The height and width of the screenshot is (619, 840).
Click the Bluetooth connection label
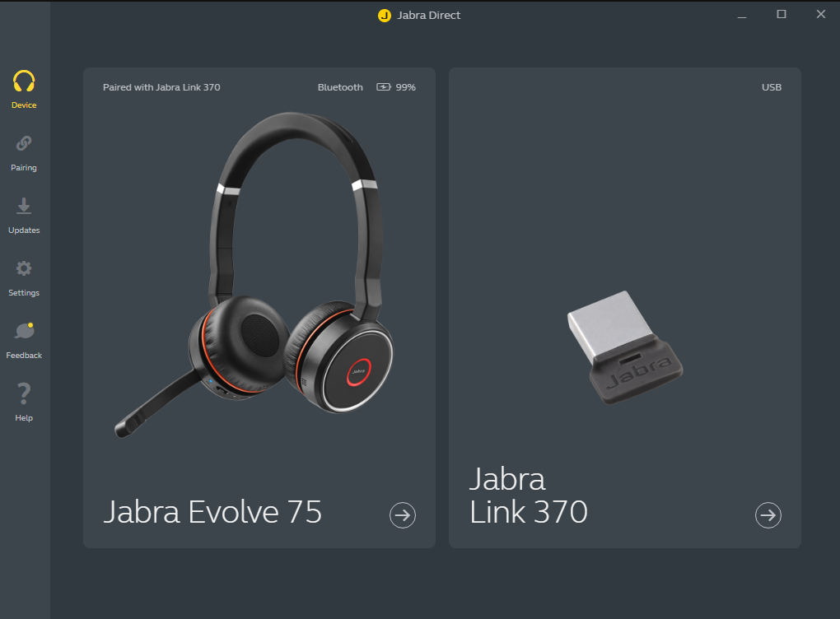coord(340,87)
